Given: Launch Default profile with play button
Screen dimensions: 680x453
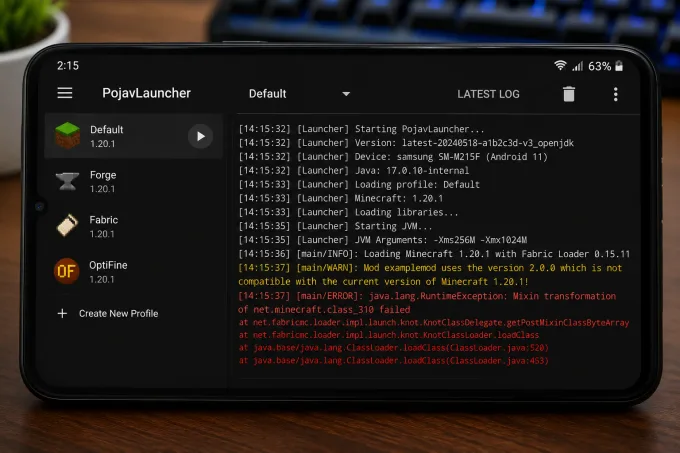Looking at the screenshot, I should pos(200,137).
